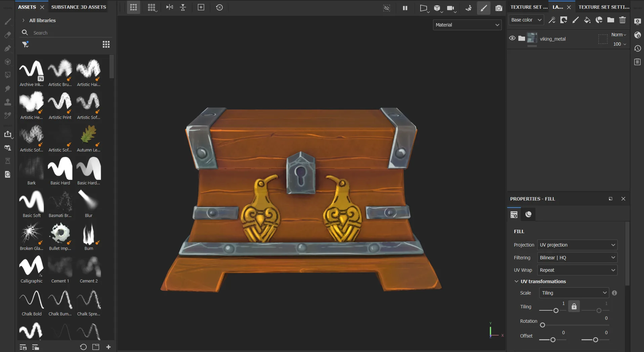Toggle the viking_metal layer mask slot
Viewport: 644px width, 352px height.
coord(603,39)
